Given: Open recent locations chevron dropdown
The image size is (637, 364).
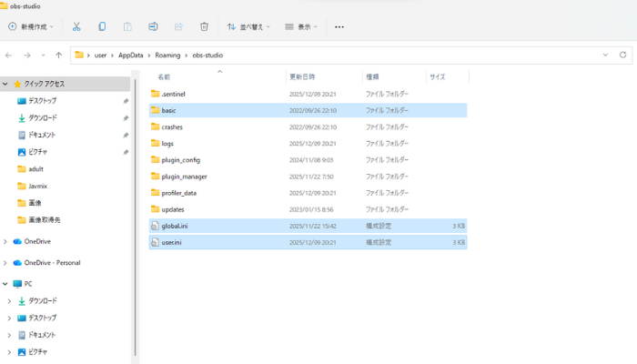Looking at the screenshot, I should [x=43, y=56].
